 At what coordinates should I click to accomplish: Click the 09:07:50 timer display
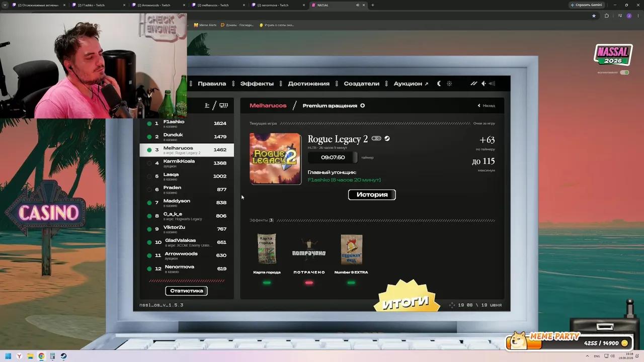[333, 157]
